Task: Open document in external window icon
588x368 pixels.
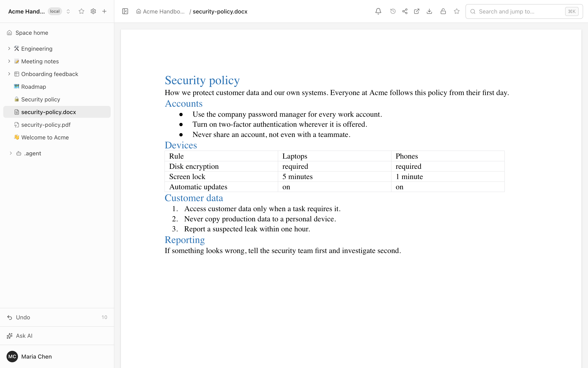Action: point(417,11)
